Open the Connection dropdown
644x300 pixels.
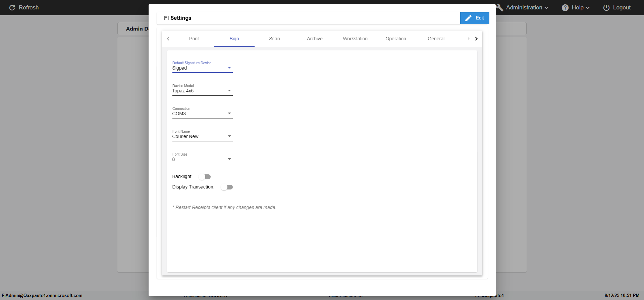coord(202,114)
